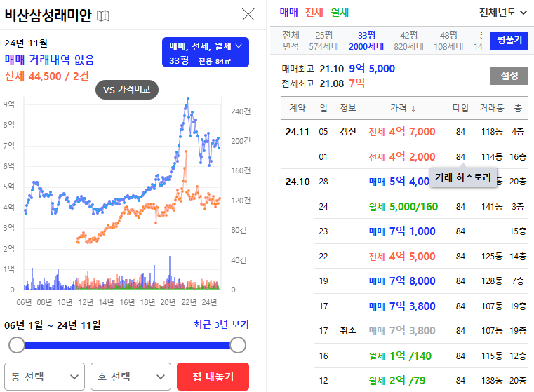Open map icon beside 비산삼성래미안 title
The width and height of the screenshot is (534, 392).
coord(103,15)
